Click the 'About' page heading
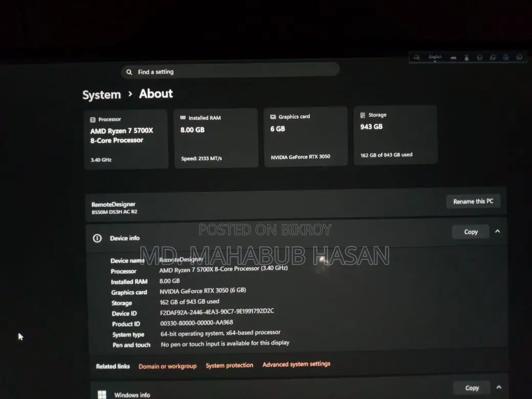This screenshot has height=399, width=532. pos(156,94)
